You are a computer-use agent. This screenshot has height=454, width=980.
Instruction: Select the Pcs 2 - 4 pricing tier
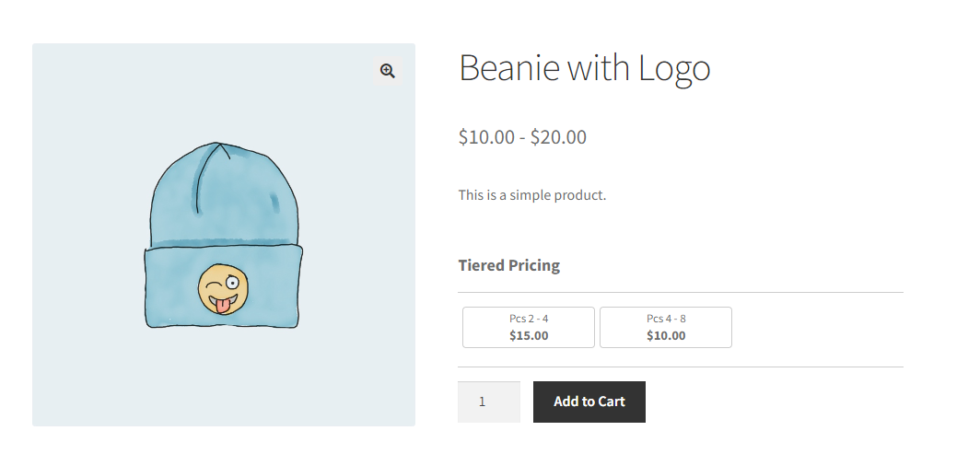click(528, 327)
